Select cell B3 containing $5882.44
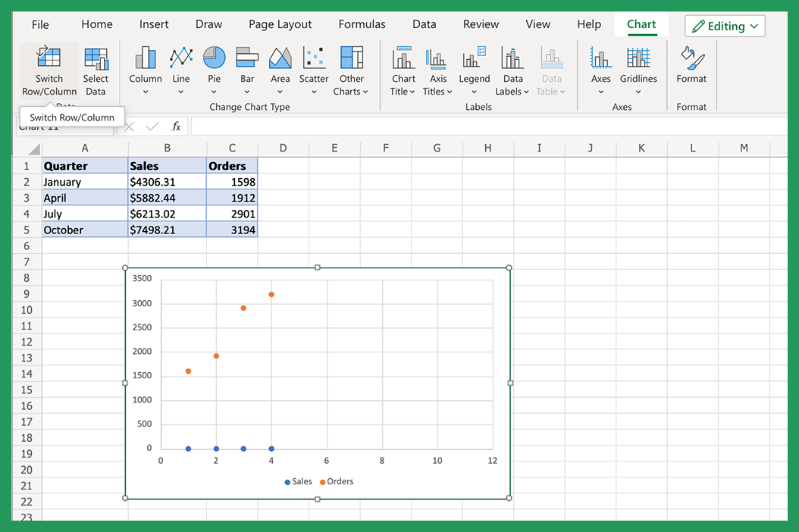 (167, 198)
